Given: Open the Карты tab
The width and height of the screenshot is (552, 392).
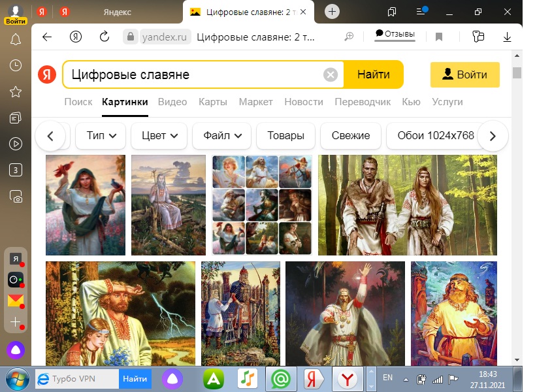Looking at the screenshot, I should [x=213, y=102].
